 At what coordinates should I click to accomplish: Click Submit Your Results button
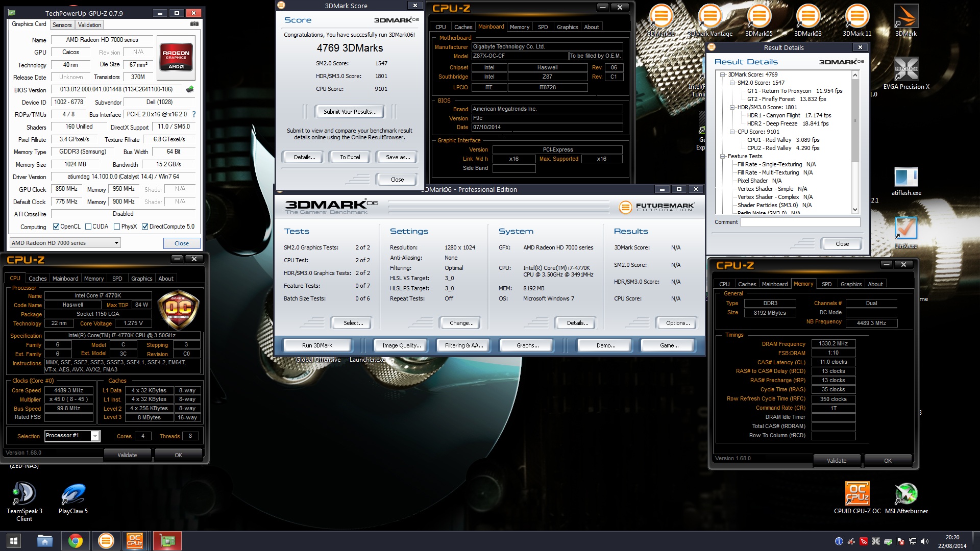[x=350, y=112]
